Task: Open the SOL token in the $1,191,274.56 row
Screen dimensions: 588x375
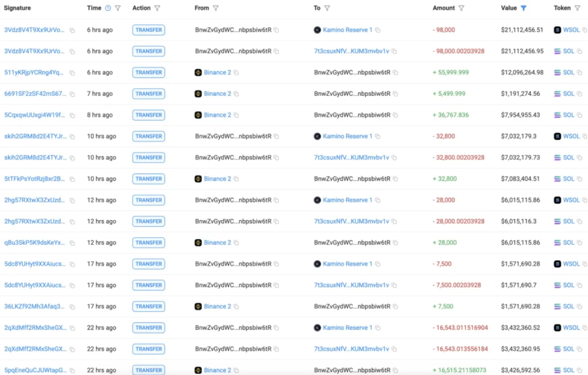Action: coord(568,94)
